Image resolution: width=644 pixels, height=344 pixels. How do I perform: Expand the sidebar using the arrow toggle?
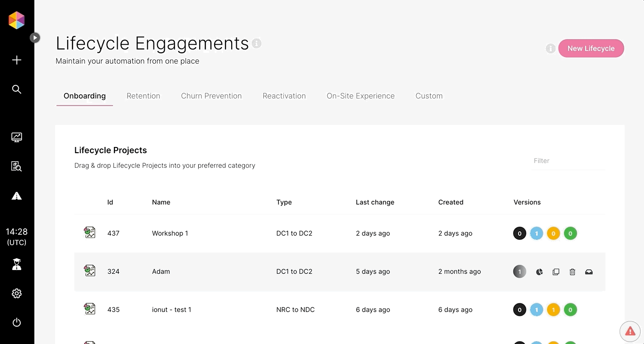[35, 38]
